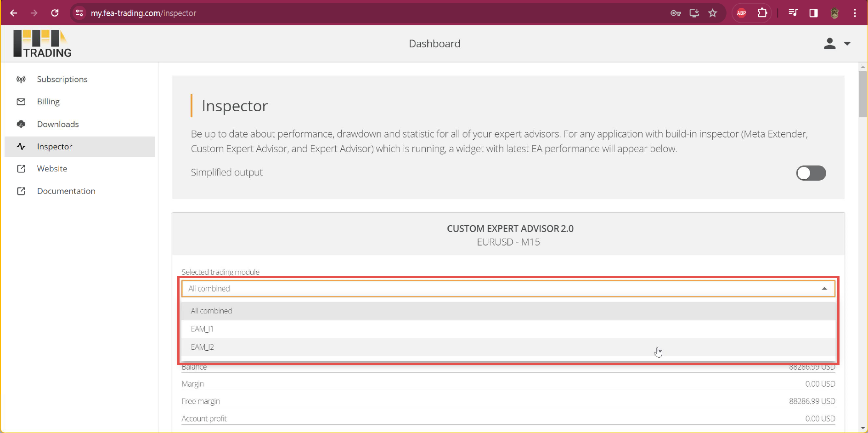Click the scrollbar up arrow
Image resolution: width=868 pixels, height=433 pixels.
pos(863,67)
